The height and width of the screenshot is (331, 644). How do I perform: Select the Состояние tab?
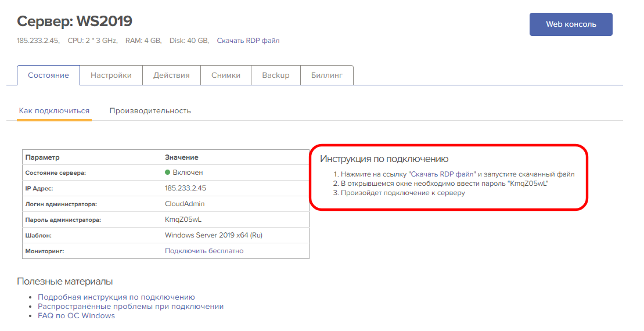point(48,75)
